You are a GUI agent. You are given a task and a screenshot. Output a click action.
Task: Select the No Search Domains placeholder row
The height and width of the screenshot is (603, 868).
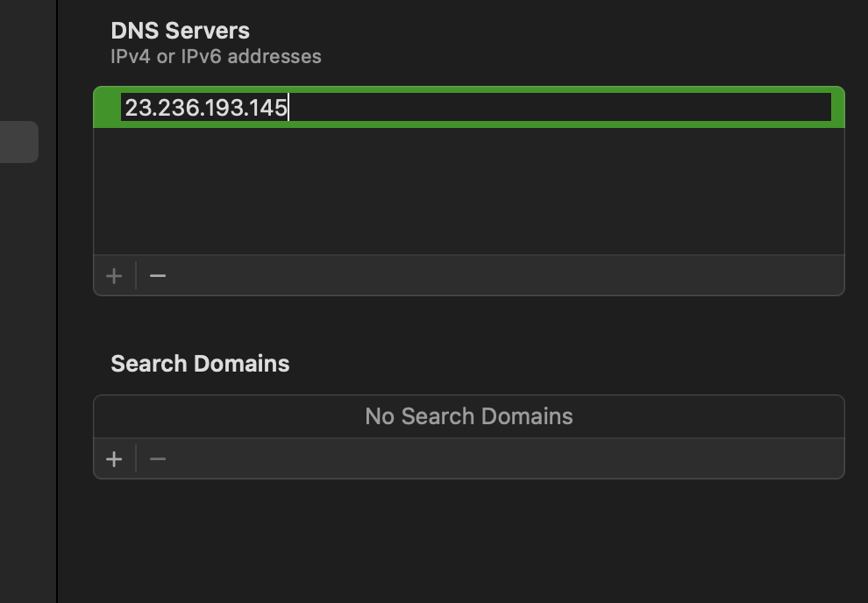469,416
